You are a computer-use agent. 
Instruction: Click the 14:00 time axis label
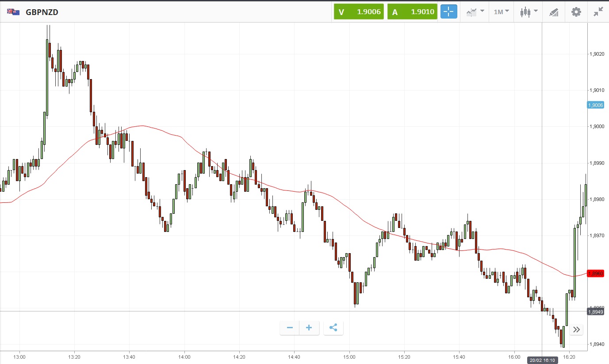pyautogui.click(x=184, y=357)
